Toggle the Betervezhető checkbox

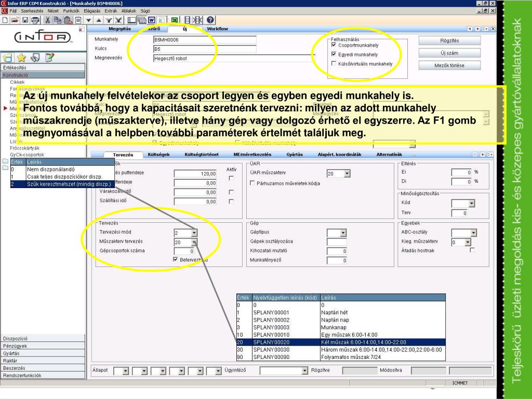click(176, 259)
